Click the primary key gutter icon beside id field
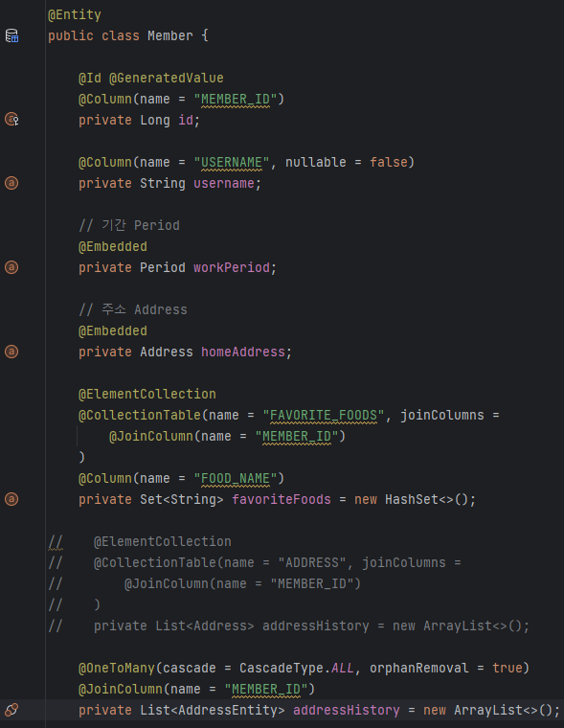The image size is (564, 728). (11, 120)
